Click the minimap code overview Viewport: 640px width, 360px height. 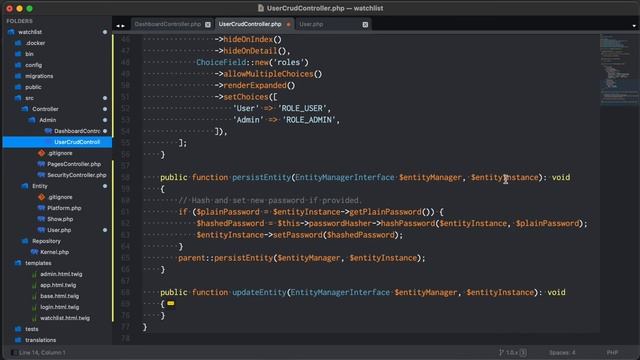619,69
